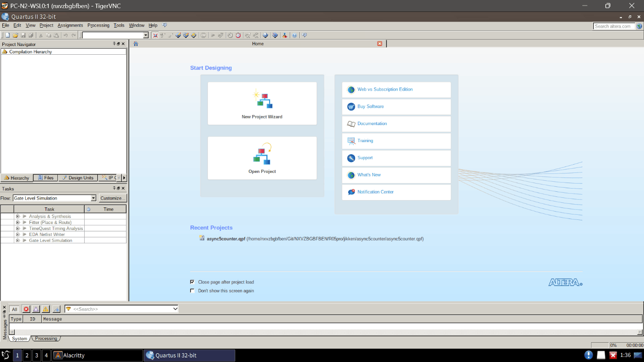Open the Notification Center link
The width and height of the screenshot is (644, 362).
(375, 192)
